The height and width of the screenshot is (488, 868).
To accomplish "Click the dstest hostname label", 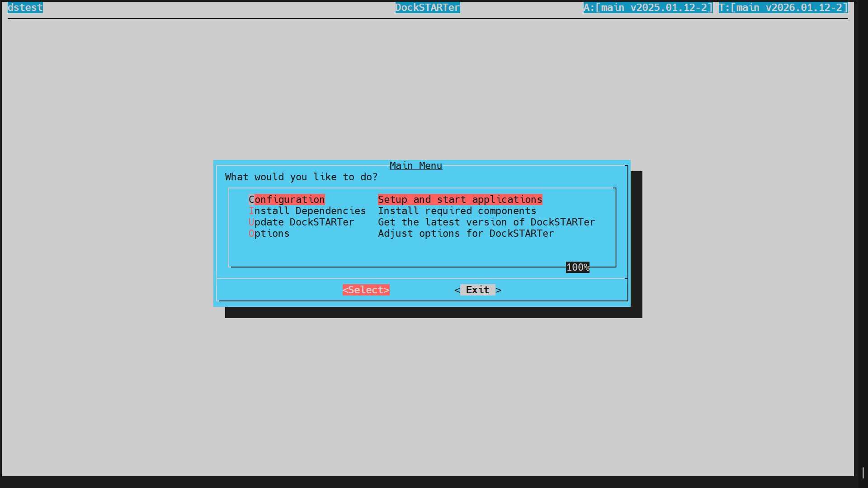I will pos(25,7).
